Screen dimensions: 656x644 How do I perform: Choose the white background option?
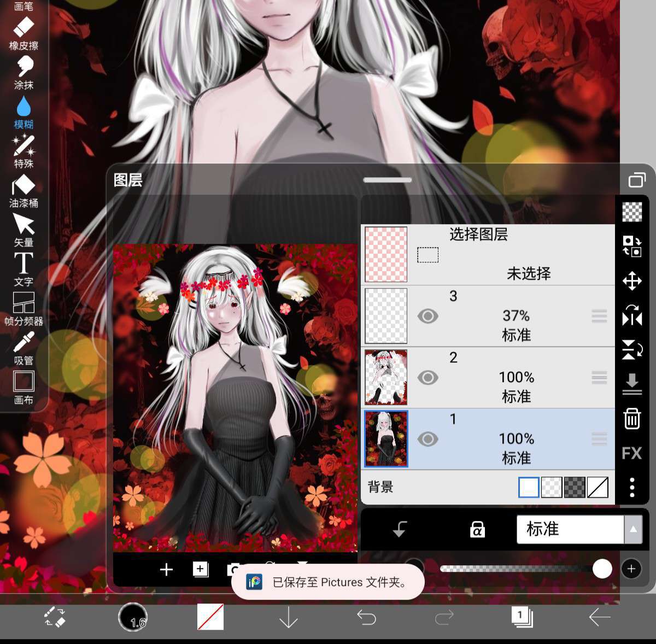point(529,487)
